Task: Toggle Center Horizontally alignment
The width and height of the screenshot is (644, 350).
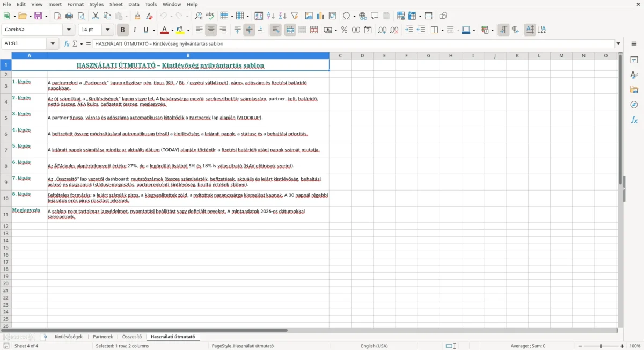Action: coord(211,30)
